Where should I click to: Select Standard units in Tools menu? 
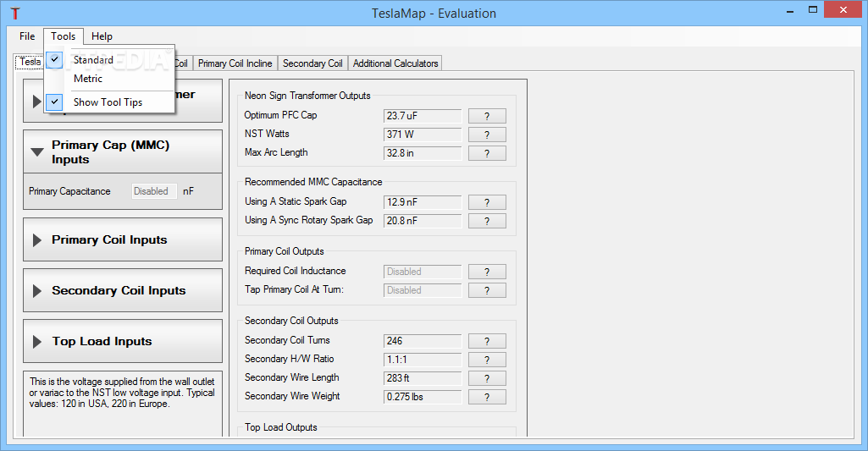(109, 60)
